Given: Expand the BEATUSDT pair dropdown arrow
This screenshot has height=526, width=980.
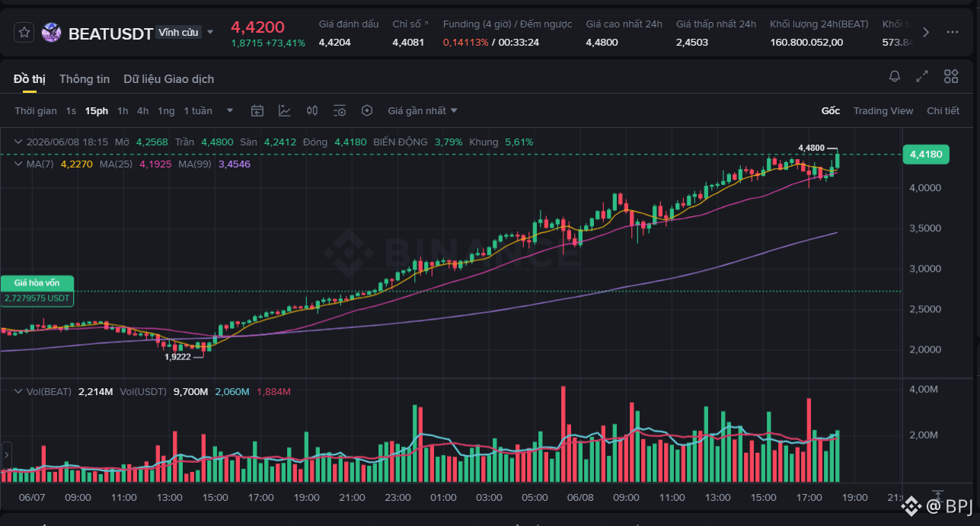Looking at the screenshot, I should [x=211, y=33].
